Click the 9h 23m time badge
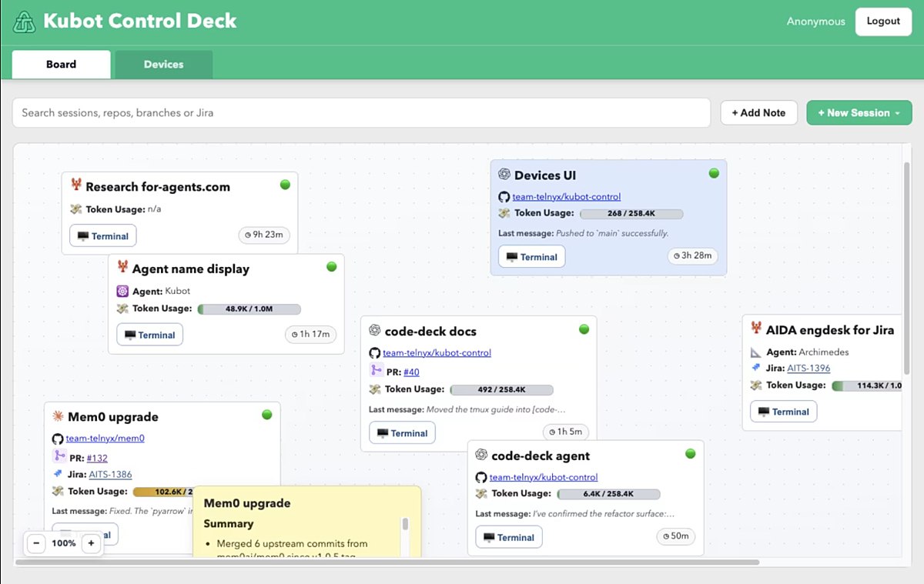Screen dimensions: 924x584 tap(263, 235)
